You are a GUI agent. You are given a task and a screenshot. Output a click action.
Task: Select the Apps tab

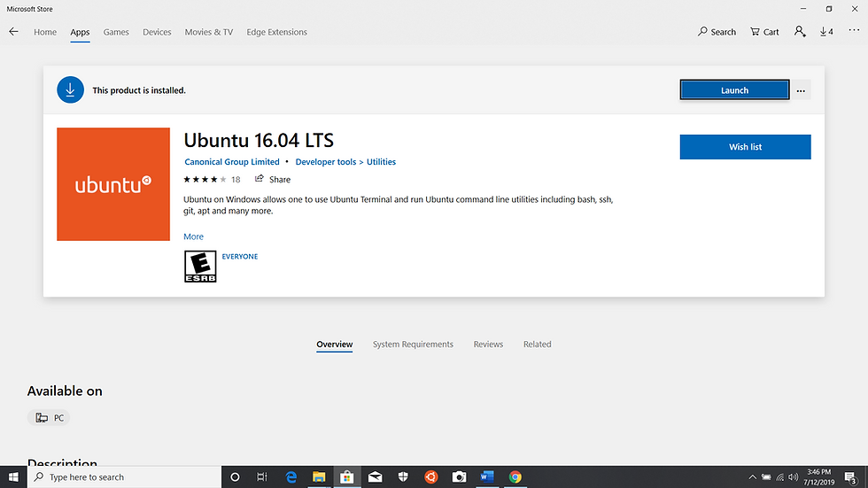(x=80, y=32)
